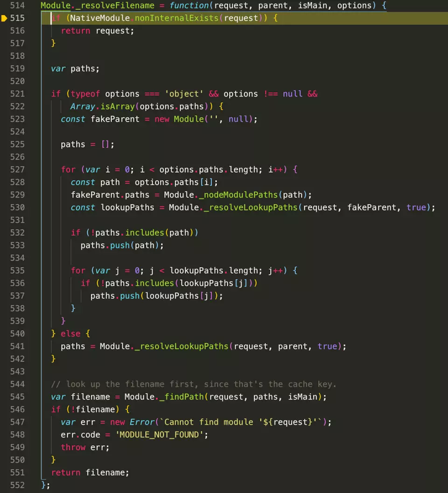Click line number 540 in the gutter
This screenshot has height=493, width=448.
17,334
